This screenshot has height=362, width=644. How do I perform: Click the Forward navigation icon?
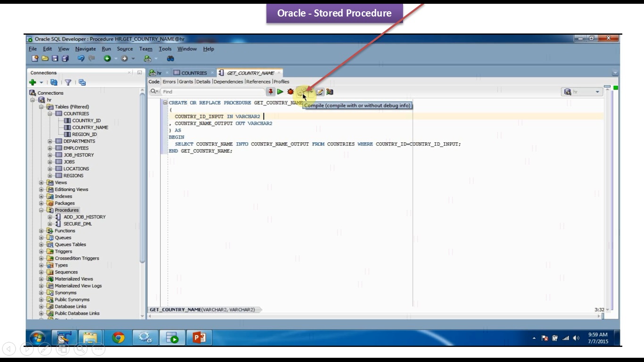point(124,58)
